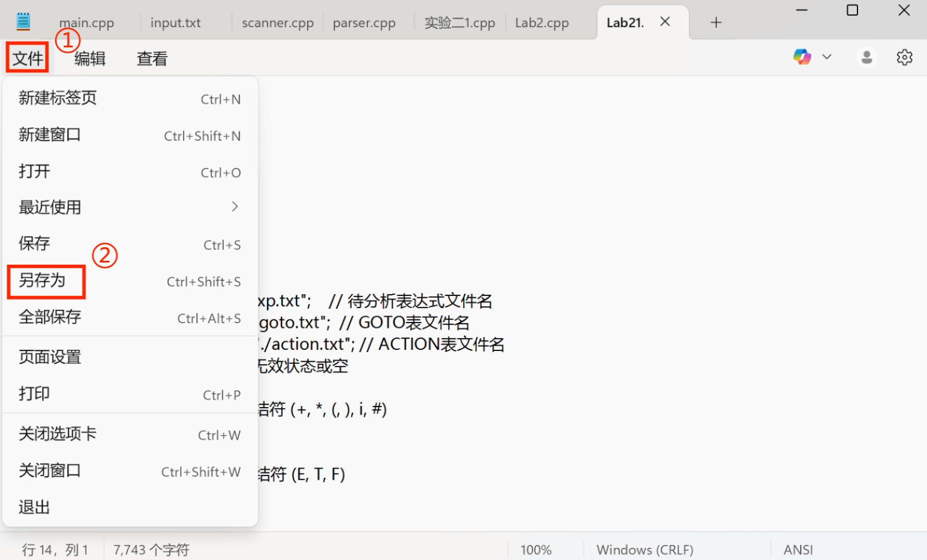Switch to the 实验二1.cpp tab
Image resolution: width=927 pixels, height=560 pixels.
click(x=460, y=23)
